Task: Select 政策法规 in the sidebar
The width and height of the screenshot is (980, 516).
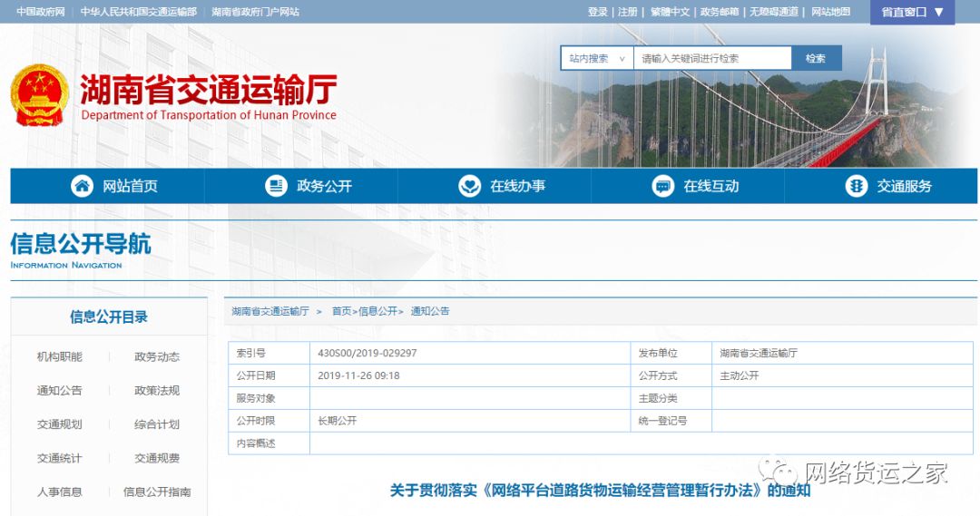Action: pos(157,390)
